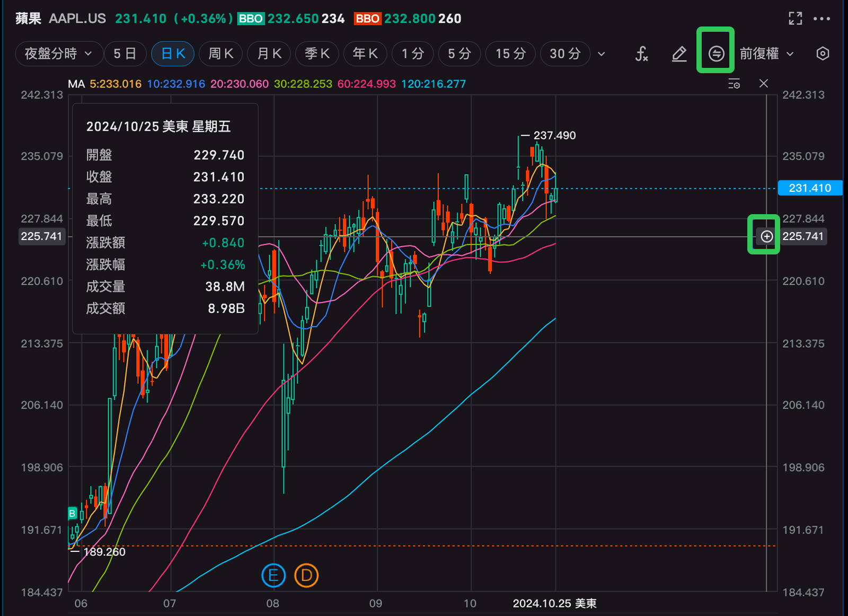Click the orange D dividend marker
Screen dimensions: 848x616
point(306,575)
